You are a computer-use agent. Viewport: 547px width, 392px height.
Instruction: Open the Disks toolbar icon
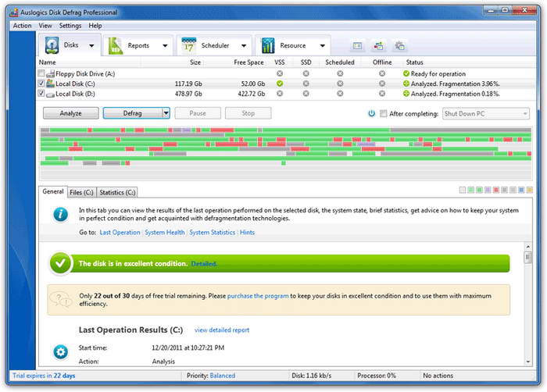pyautogui.click(x=52, y=45)
